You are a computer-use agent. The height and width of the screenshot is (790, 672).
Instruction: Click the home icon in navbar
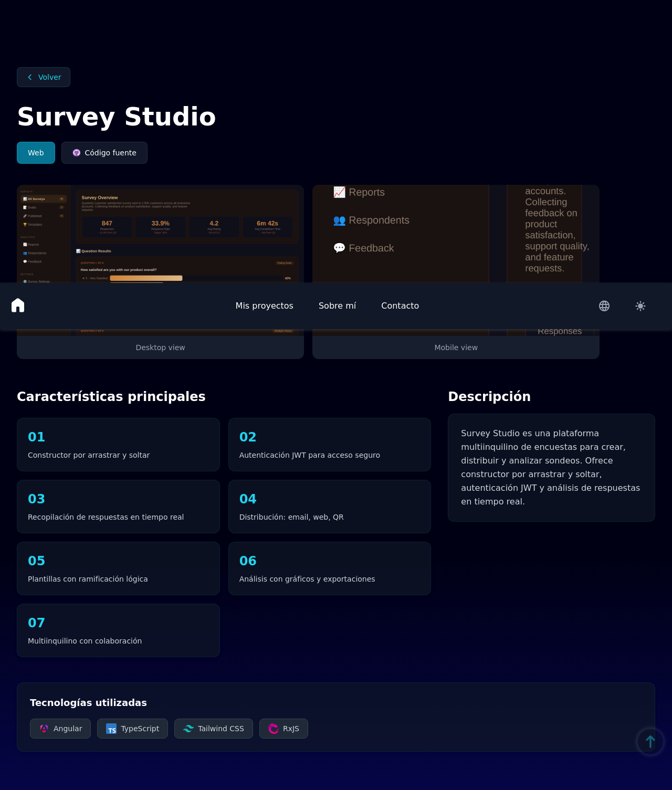(18, 306)
